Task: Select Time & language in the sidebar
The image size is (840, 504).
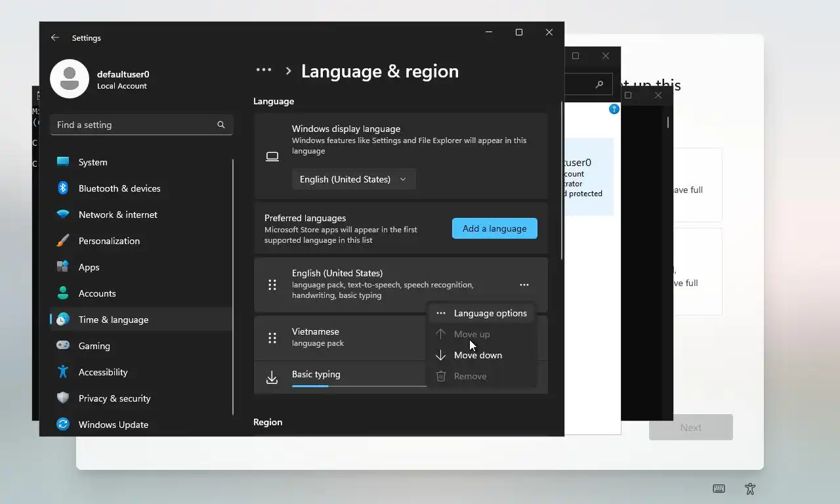Action: [141, 320]
